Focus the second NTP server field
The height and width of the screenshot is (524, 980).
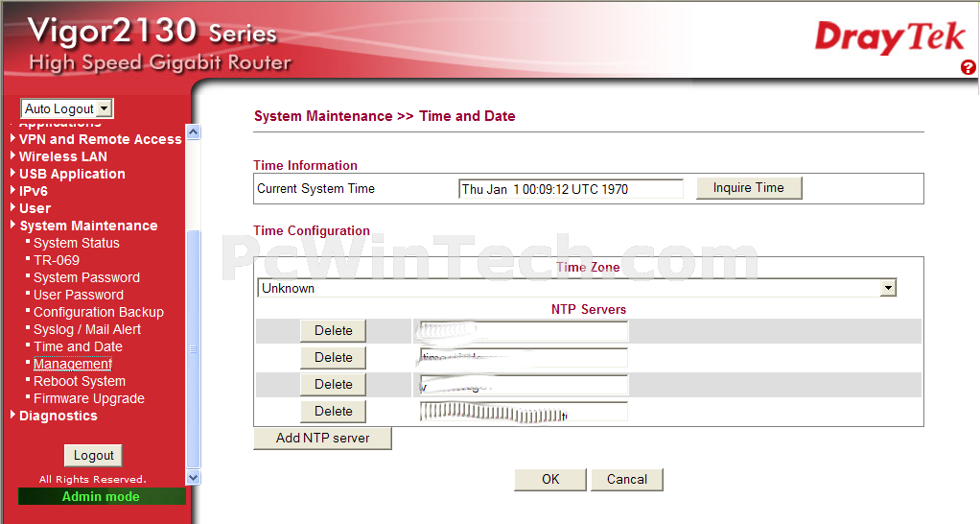tap(524, 358)
